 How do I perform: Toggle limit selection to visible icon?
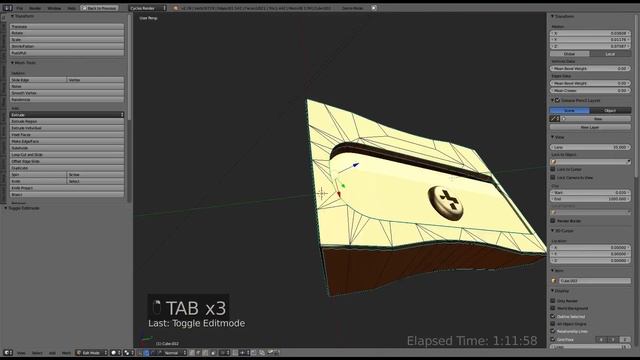pyautogui.click(x=213, y=353)
